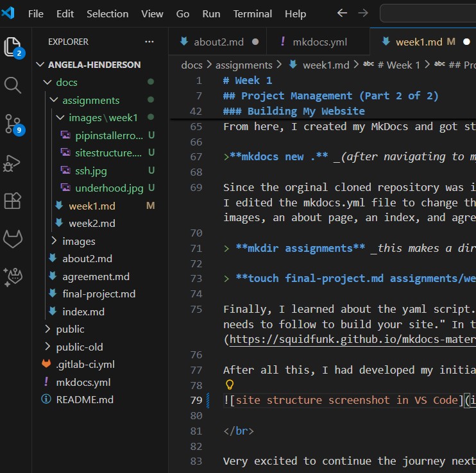Screen dimensions: 476x473
Task: Open README.md file
Action: (x=85, y=400)
